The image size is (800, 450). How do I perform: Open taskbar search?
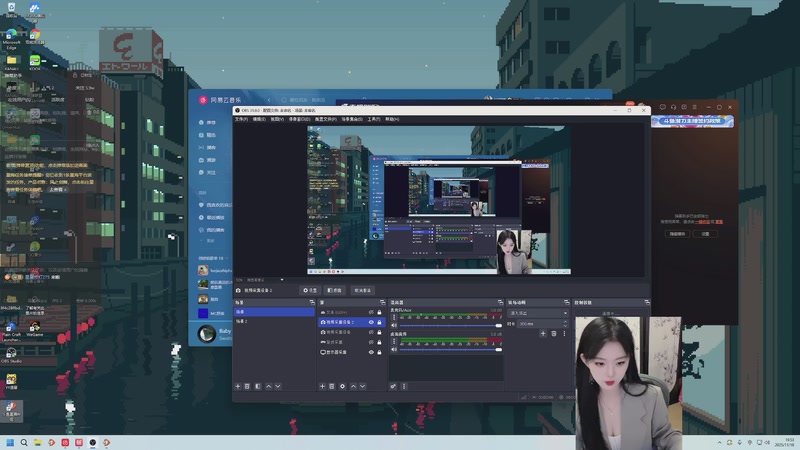[23, 442]
